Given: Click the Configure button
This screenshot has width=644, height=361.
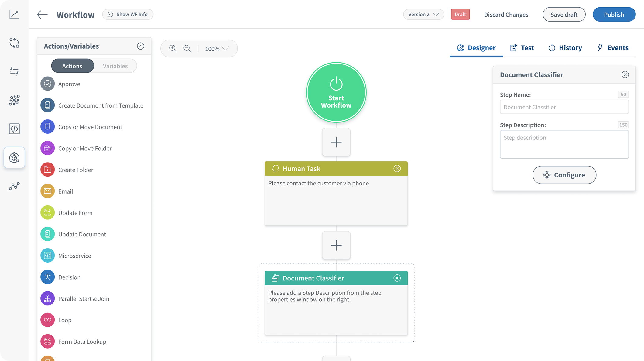Looking at the screenshot, I should 564,175.
